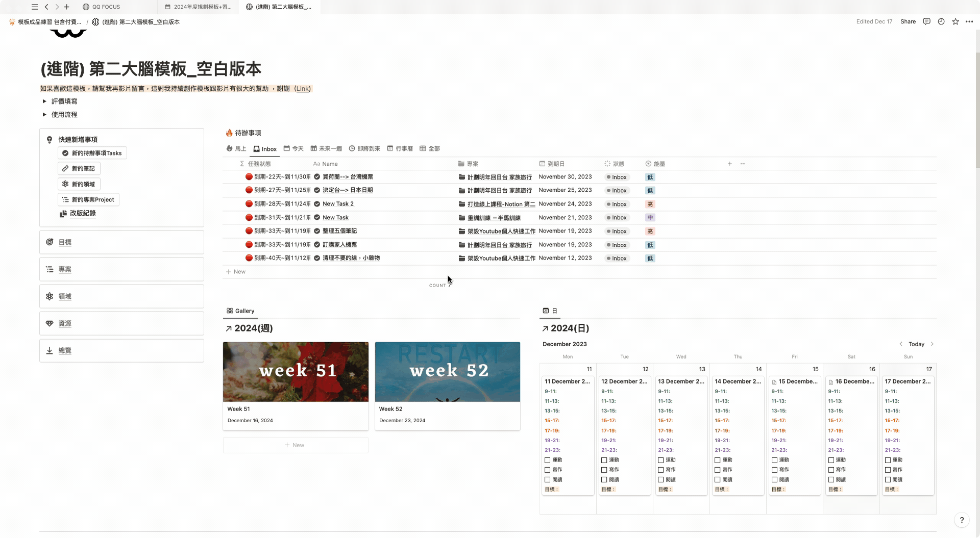Click the new tab plus icon

click(66, 7)
